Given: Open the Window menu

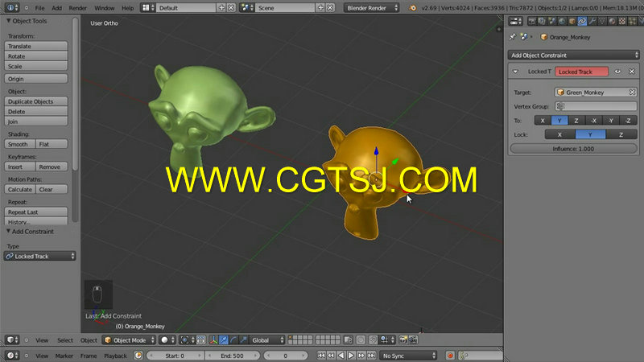Looking at the screenshot, I should pos(105,8).
